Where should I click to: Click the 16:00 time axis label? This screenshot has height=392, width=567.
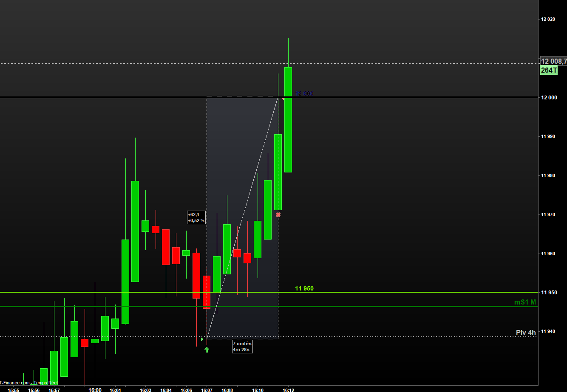pos(95,390)
